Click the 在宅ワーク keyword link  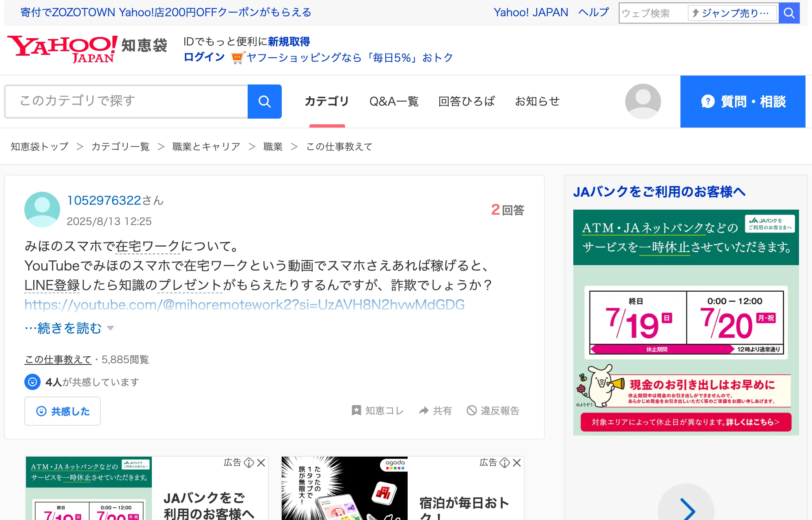(148, 246)
